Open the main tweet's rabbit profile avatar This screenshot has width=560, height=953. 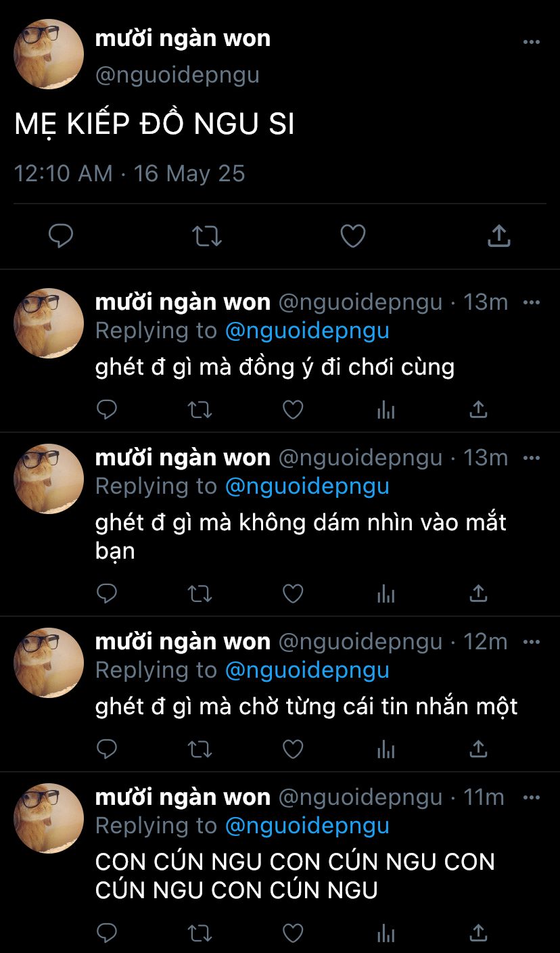pyautogui.click(x=49, y=54)
